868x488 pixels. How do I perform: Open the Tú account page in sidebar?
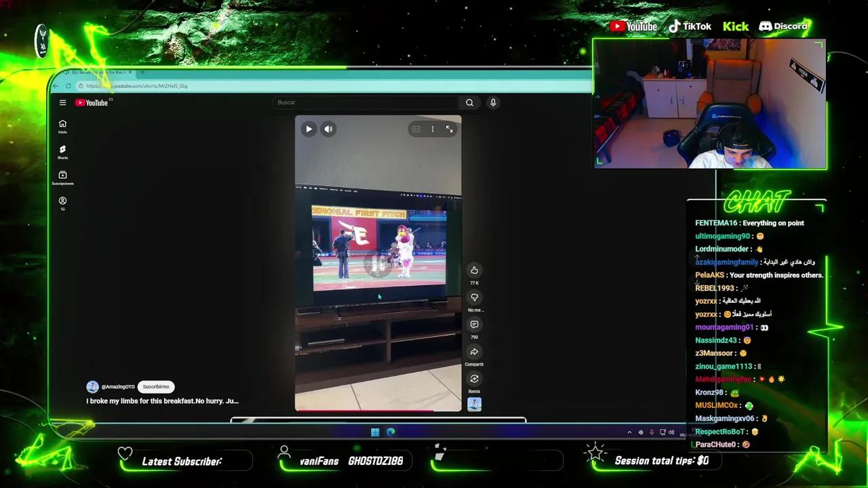tap(62, 203)
